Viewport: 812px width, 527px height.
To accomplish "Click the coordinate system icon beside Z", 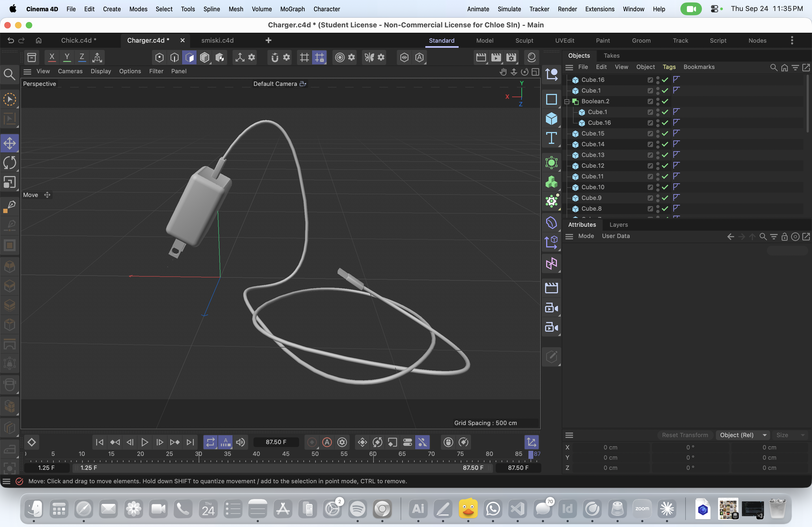I will point(97,57).
